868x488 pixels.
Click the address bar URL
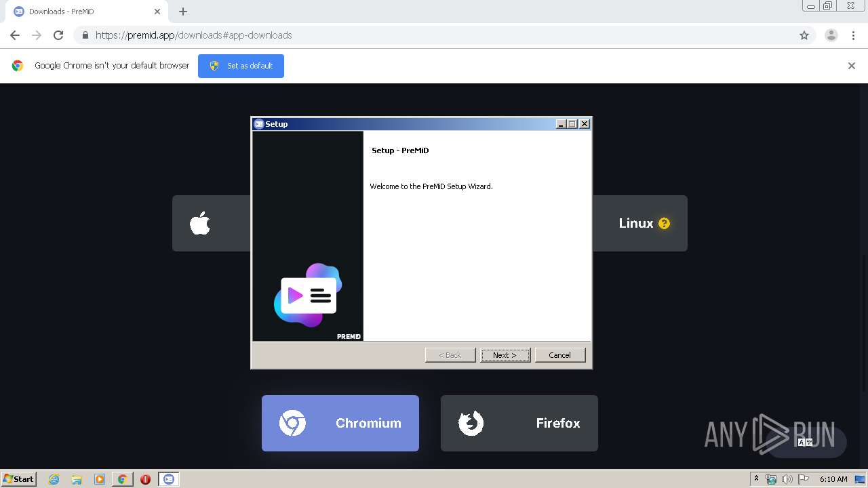(x=194, y=35)
